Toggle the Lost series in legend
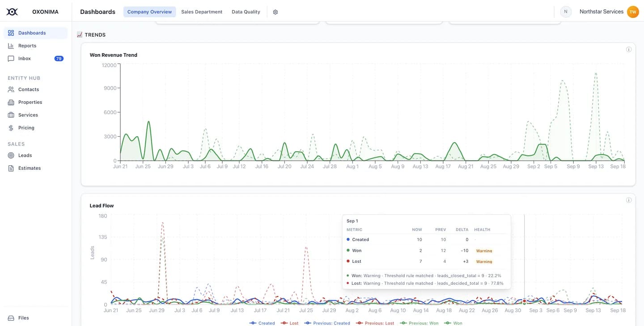This screenshot has width=644, height=326. (289, 323)
